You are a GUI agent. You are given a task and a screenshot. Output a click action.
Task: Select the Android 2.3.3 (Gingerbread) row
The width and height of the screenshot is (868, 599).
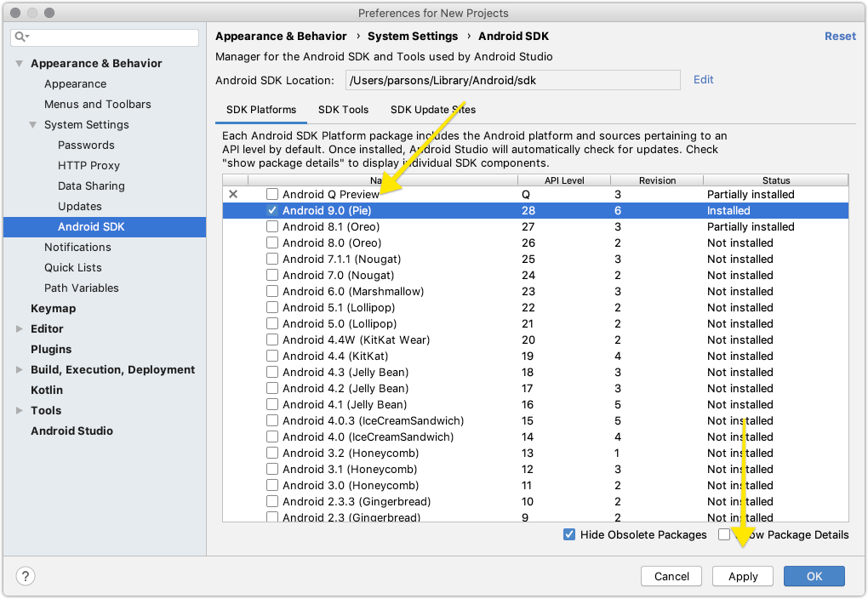pyautogui.click(x=535, y=502)
